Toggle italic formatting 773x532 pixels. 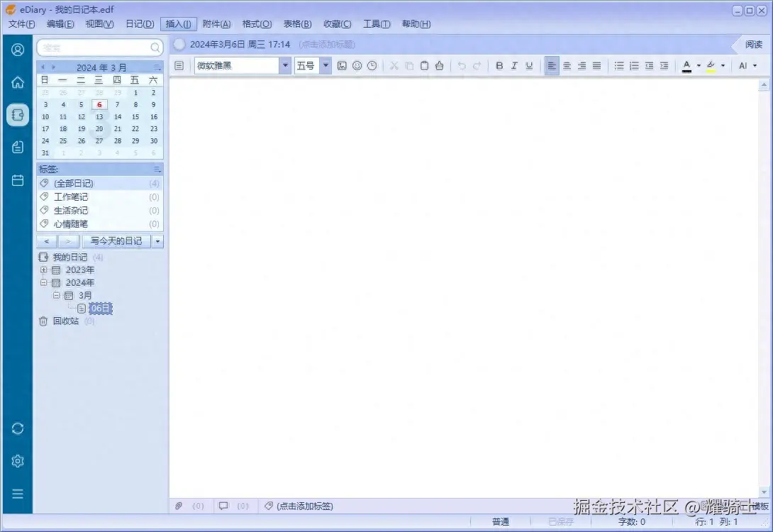[514, 65]
